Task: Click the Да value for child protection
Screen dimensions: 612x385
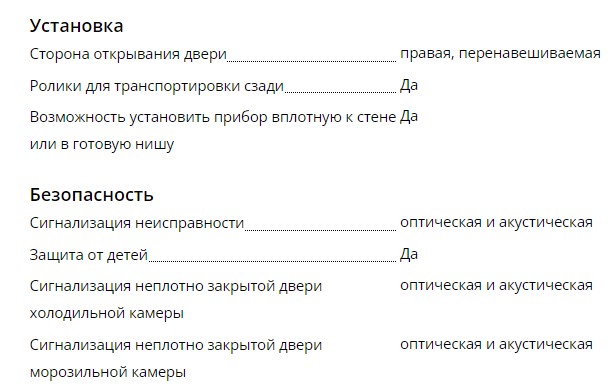Action: (x=409, y=254)
